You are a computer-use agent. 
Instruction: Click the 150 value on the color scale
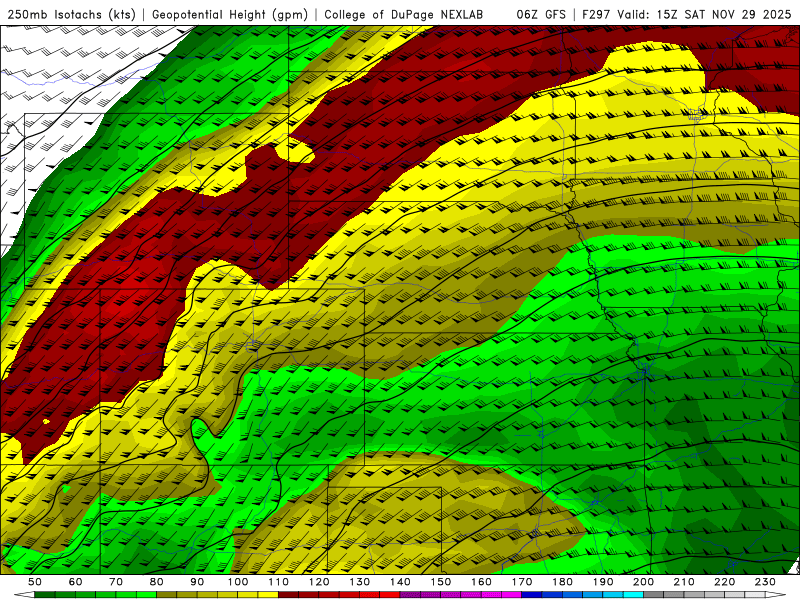click(441, 582)
